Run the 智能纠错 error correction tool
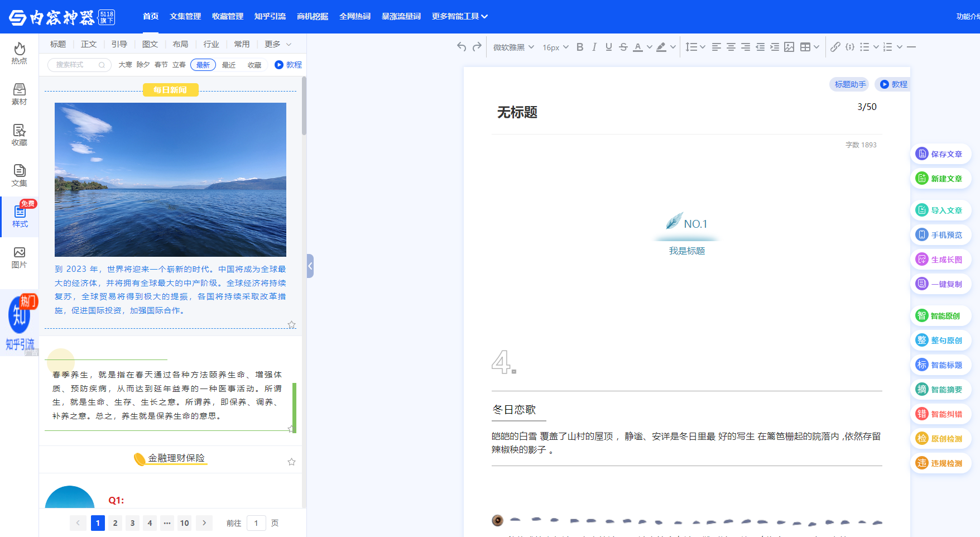Screen dimensions: 980x537 [940, 414]
